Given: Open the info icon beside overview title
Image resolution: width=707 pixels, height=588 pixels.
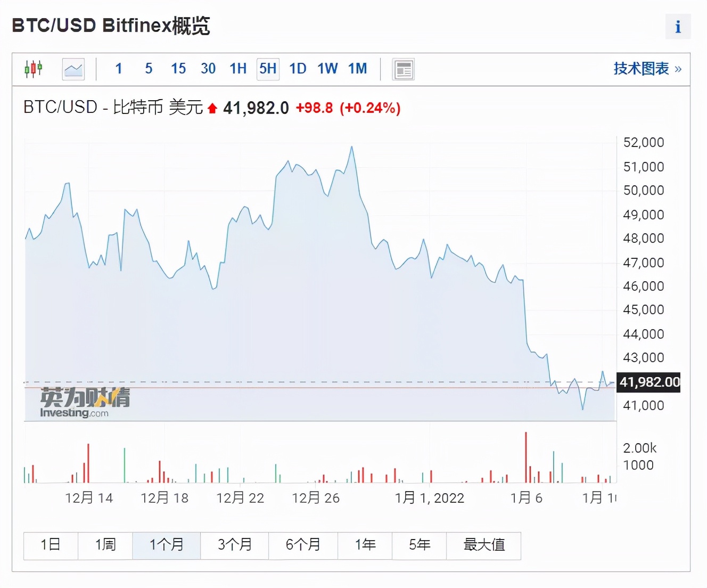Looking at the screenshot, I should pyautogui.click(x=678, y=27).
